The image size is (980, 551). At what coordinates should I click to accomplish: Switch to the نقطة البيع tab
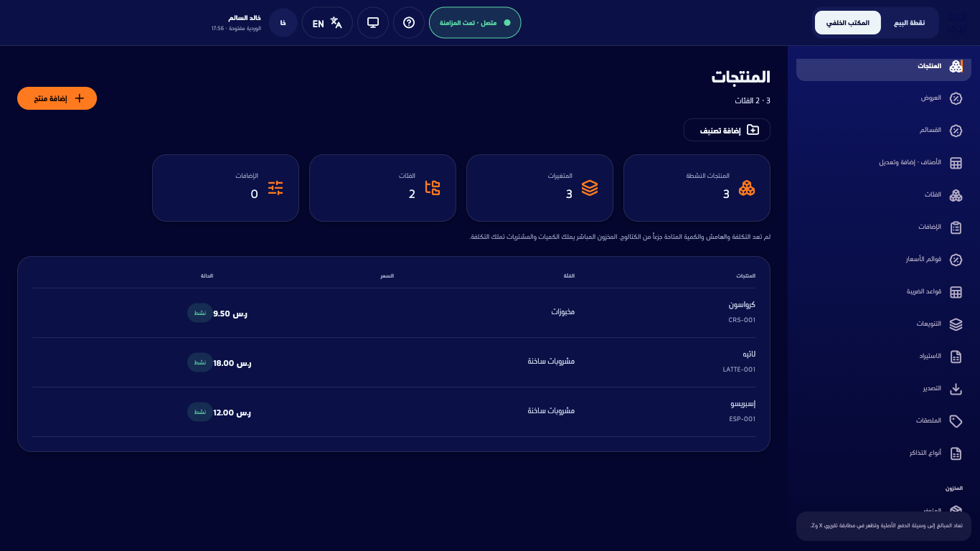pos(909,23)
